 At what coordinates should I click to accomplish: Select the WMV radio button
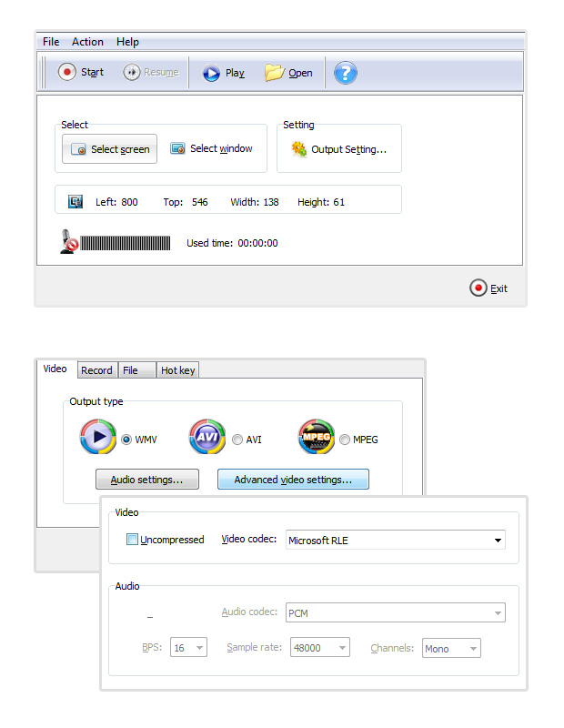click(x=126, y=440)
